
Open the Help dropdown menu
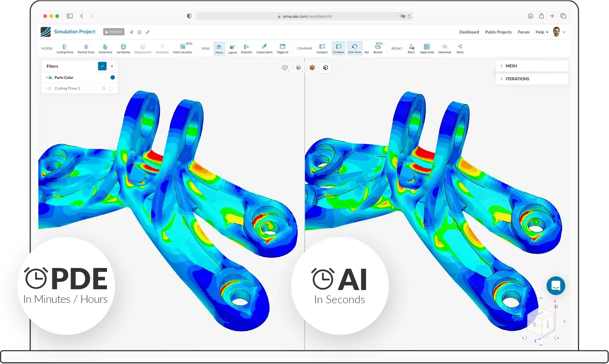pos(542,32)
